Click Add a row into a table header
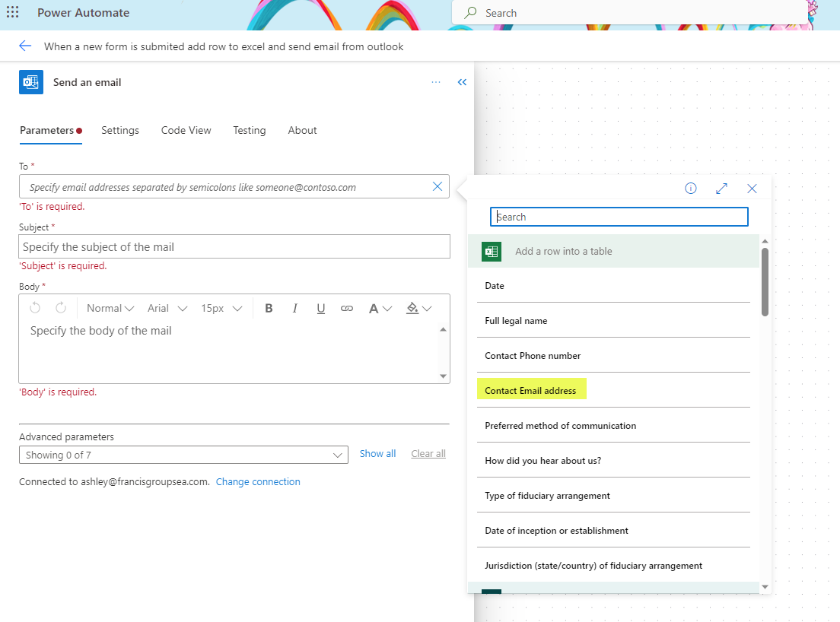 (613, 251)
